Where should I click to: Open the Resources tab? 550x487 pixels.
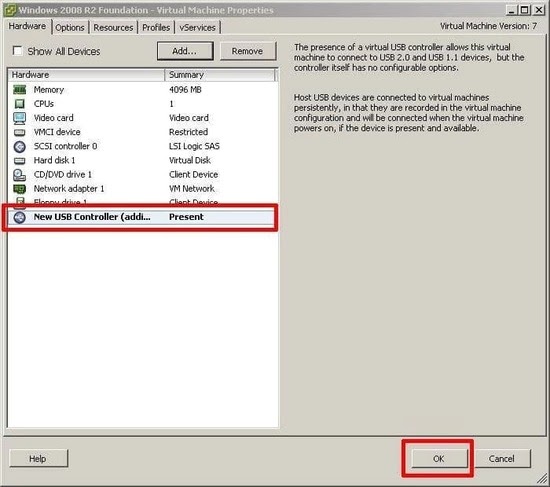click(x=113, y=27)
